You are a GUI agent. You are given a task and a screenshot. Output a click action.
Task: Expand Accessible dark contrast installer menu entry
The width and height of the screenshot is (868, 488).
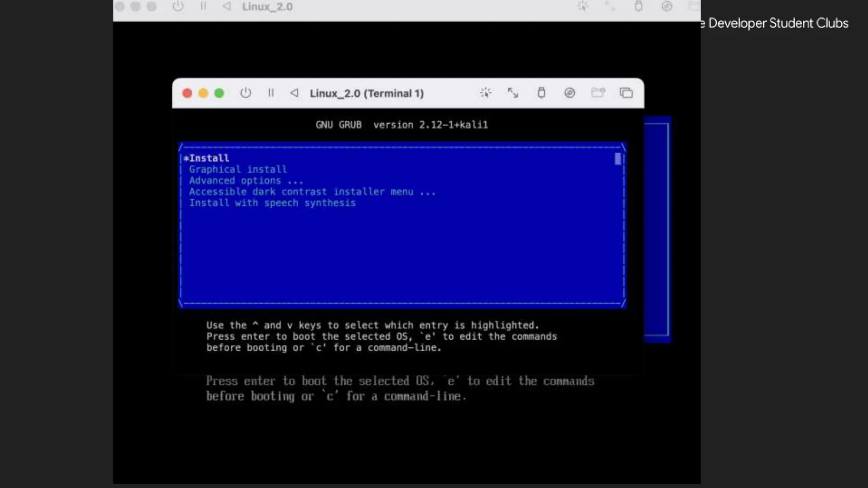[x=312, y=192]
